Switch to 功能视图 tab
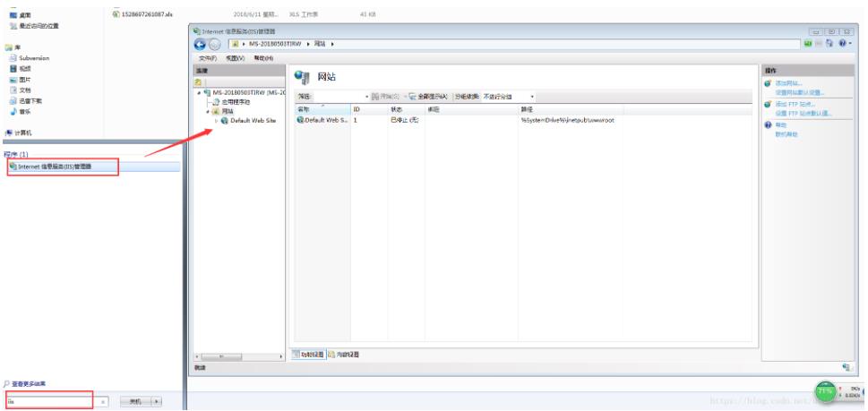Screen dimensions: 868x411 click(308, 355)
